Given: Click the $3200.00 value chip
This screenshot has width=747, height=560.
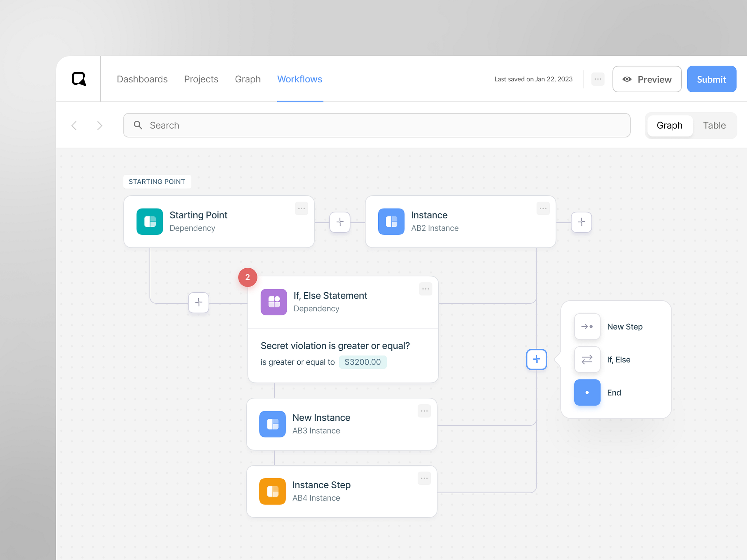Looking at the screenshot, I should pos(363,362).
